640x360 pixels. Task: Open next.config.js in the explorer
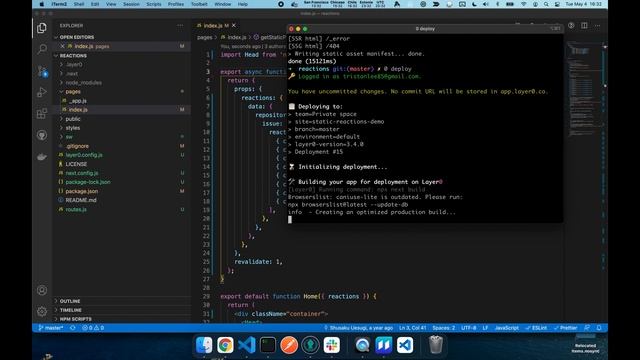82,173
